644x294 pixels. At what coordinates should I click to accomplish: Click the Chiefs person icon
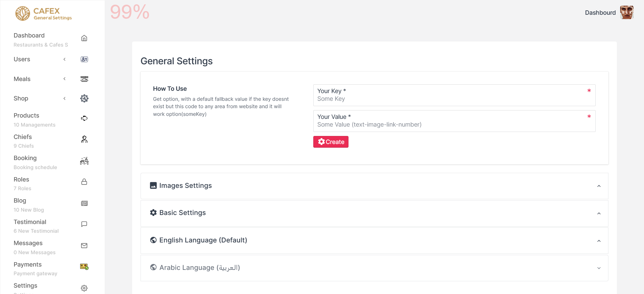(84, 139)
